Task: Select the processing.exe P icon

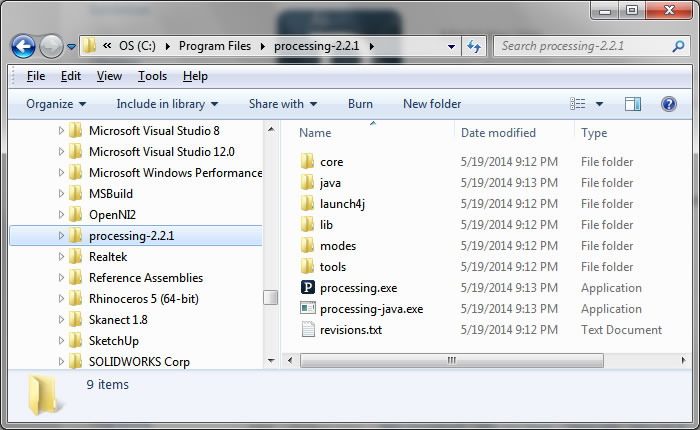Action: pyautogui.click(x=308, y=287)
